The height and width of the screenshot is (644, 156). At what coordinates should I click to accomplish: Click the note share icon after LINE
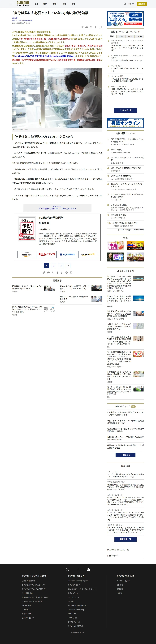click(71, 273)
